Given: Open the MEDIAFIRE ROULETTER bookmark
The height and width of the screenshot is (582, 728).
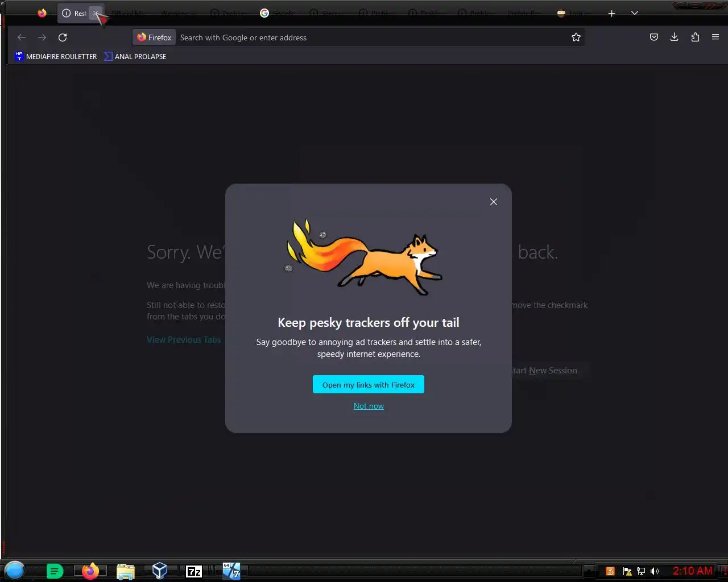Looking at the screenshot, I should pos(56,56).
